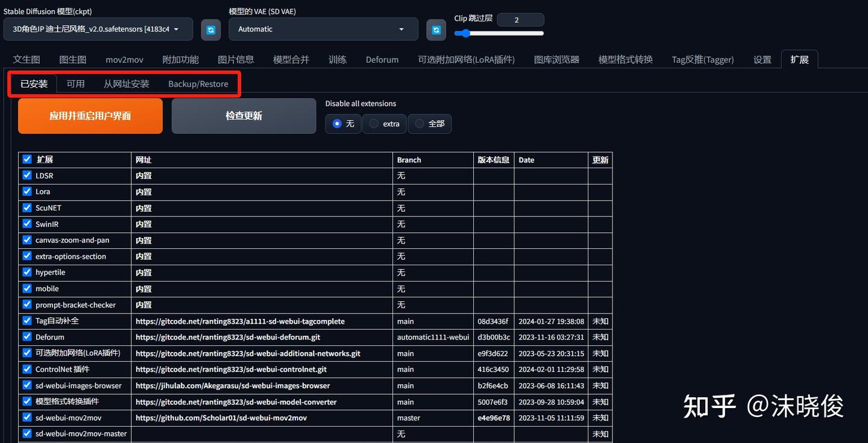Viewport: 868px width, 443px height.
Task: Click the refresh checkpoint list icon
Action: tap(210, 30)
